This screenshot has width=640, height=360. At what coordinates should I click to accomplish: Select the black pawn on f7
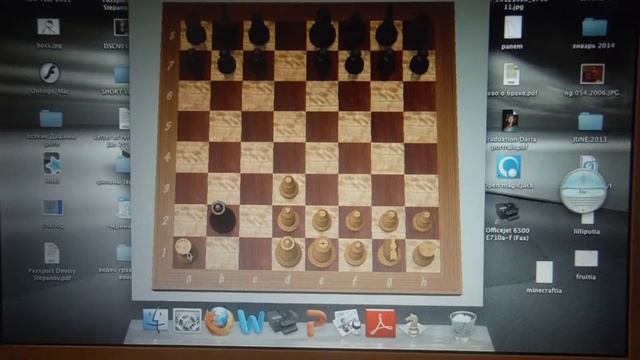pyautogui.click(x=354, y=62)
